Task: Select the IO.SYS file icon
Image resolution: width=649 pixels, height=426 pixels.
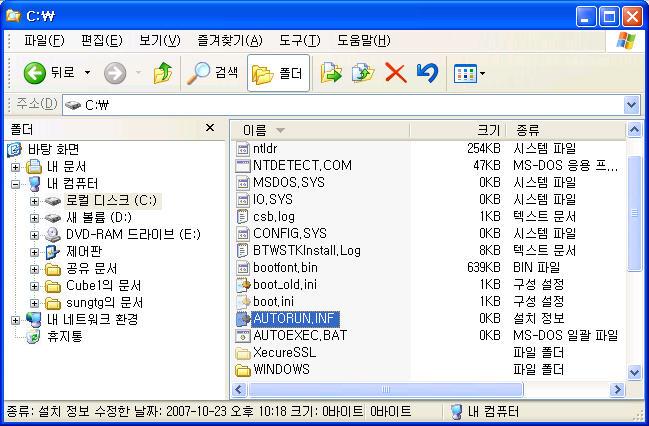Action: click(x=243, y=200)
